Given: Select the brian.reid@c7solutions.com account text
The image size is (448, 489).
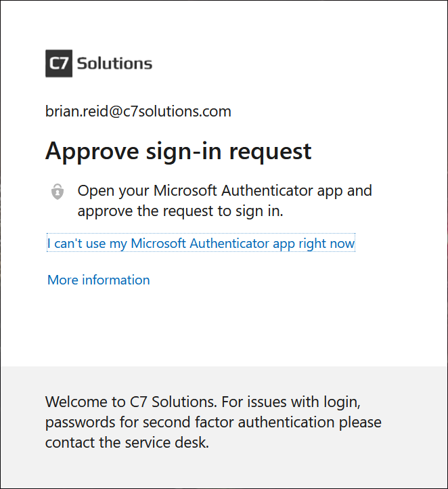Looking at the screenshot, I should coord(138,111).
